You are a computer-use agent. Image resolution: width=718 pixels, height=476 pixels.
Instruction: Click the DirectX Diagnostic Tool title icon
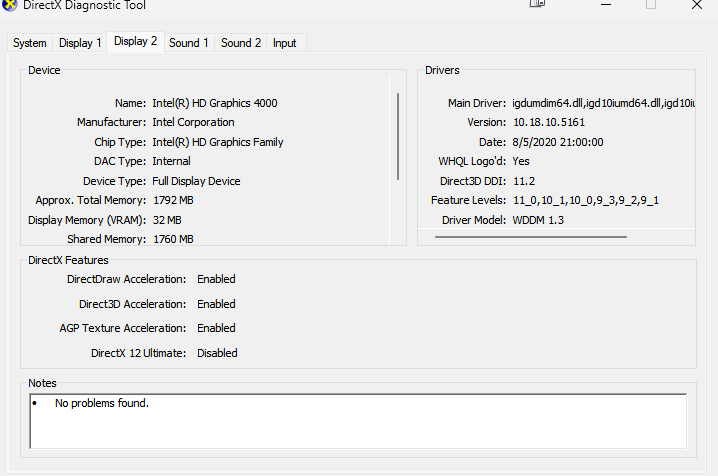pyautogui.click(x=9, y=5)
